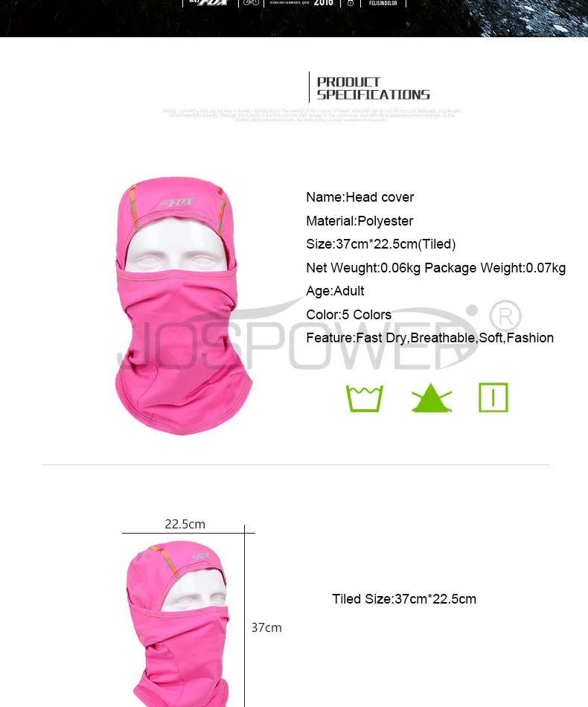Click the Name:Head cover text
The width and height of the screenshot is (588, 707).
click(359, 197)
